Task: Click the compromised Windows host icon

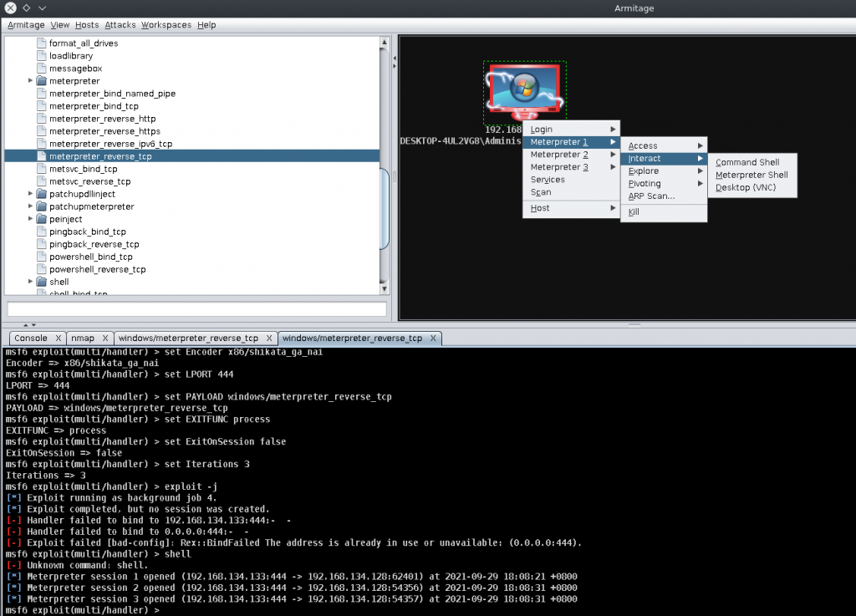Action: coord(525,92)
